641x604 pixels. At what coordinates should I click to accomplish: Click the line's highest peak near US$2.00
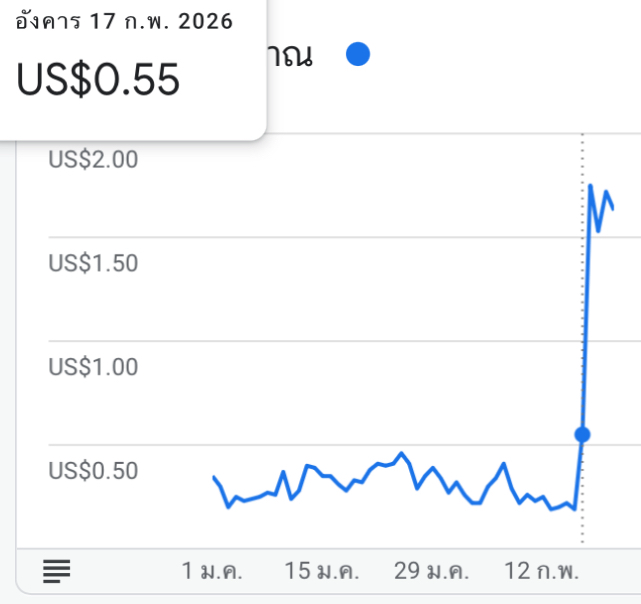(590, 186)
